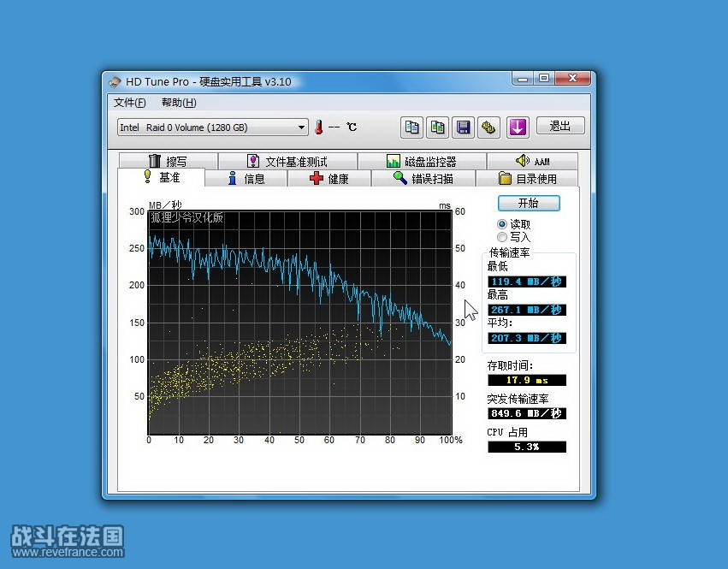
Task: Click the 突发传输速率 label
Action: coord(518,399)
